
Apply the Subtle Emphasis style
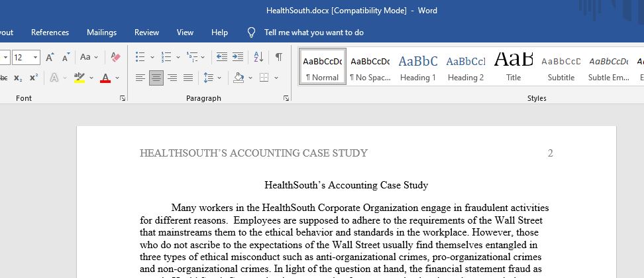click(x=609, y=66)
